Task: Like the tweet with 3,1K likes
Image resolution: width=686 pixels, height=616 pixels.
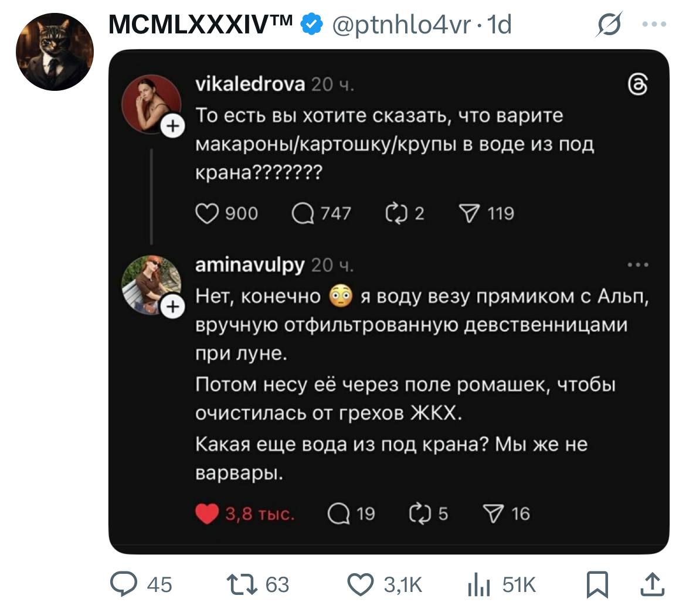Action: coord(361,584)
